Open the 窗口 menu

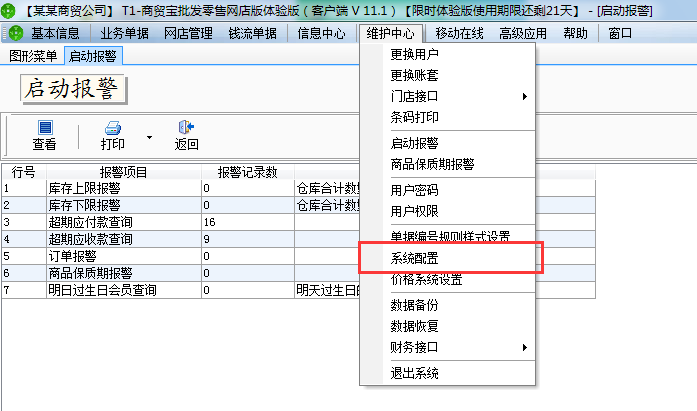click(620, 33)
